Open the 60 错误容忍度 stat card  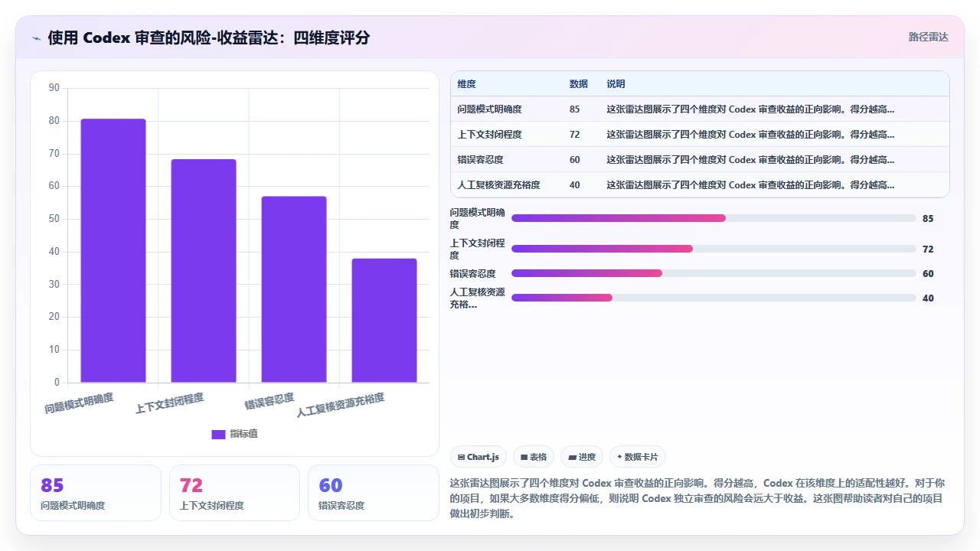pyautogui.click(x=374, y=493)
